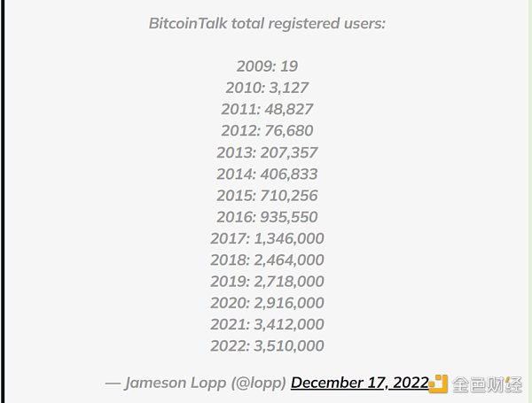Viewport: 532px width, 403px height.
Task: Select the 2012: 76,680 entry
Action: tap(267, 131)
